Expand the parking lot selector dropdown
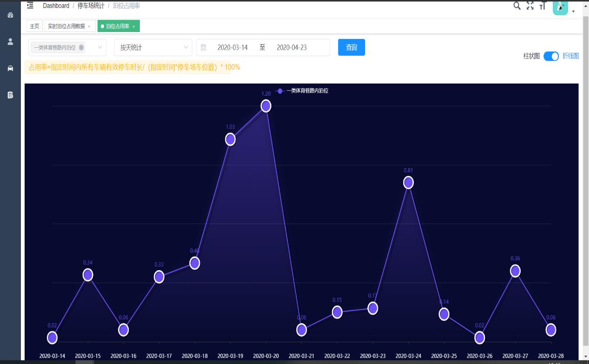 coord(100,47)
